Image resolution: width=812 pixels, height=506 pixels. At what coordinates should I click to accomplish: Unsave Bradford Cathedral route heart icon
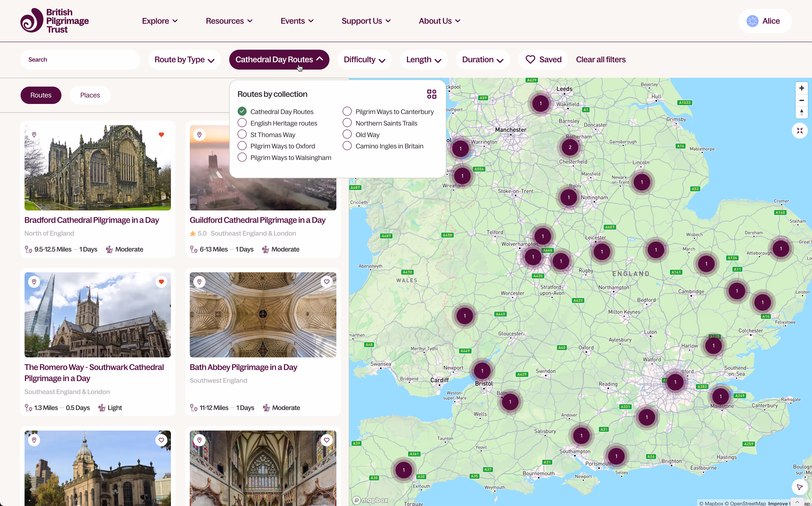click(x=161, y=135)
